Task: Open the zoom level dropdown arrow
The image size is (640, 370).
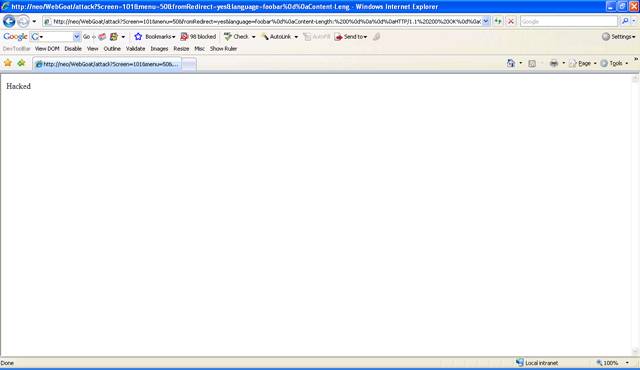Action: pos(627,363)
